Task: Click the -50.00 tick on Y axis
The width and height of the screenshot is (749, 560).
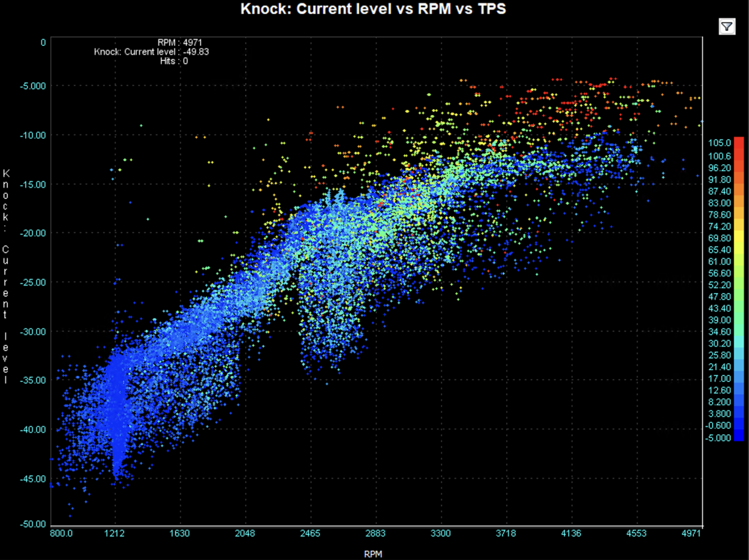Action: (33, 525)
